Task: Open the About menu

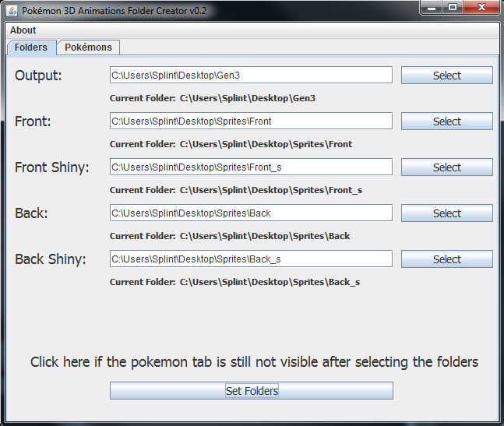Action: (x=23, y=30)
